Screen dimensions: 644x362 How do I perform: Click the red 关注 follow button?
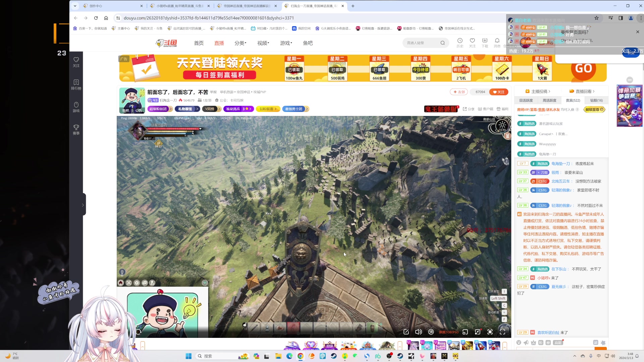coord(499,92)
